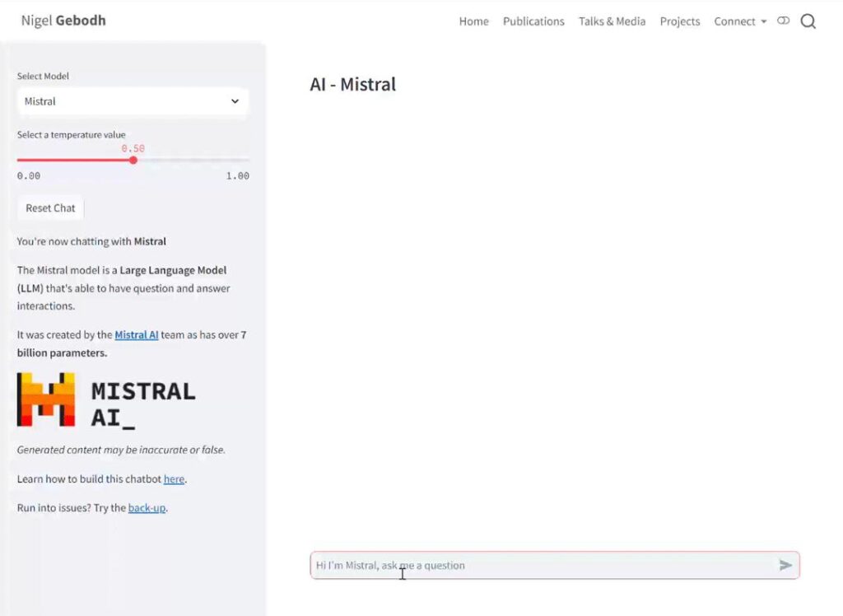
Task: Click the 'Select a temperature value' label
Action: coord(71,134)
